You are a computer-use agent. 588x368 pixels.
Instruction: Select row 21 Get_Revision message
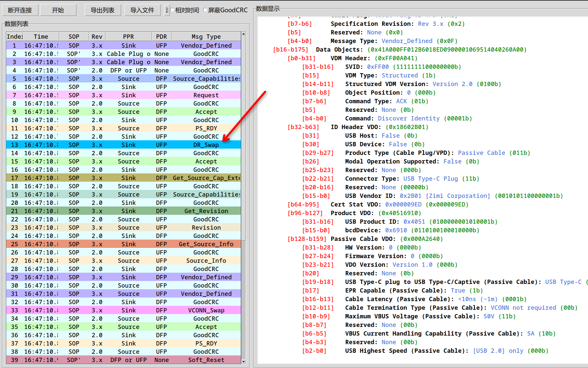click(x=123, y=211)
